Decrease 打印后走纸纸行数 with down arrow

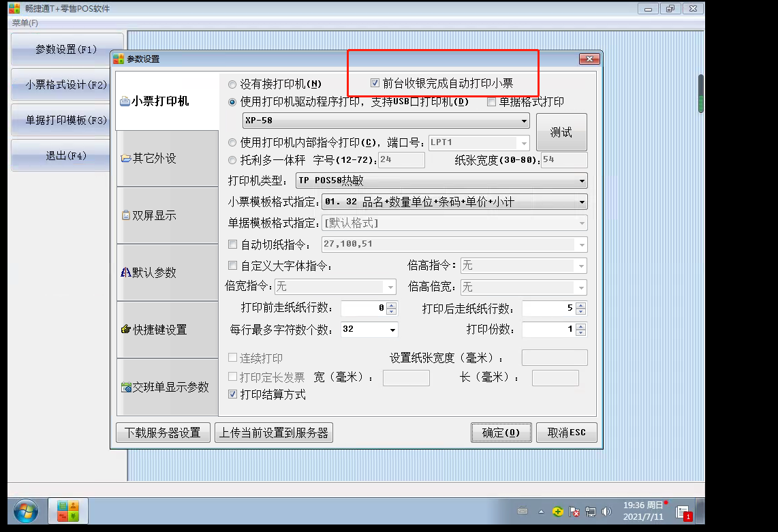tap(580, 312)
